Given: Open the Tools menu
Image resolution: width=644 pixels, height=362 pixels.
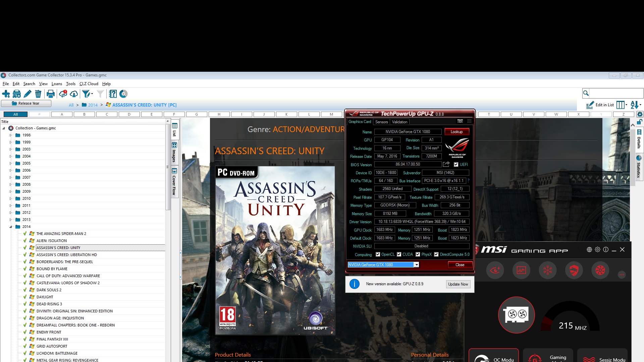Looking at the screenshot, I should (x=71, y=84).
